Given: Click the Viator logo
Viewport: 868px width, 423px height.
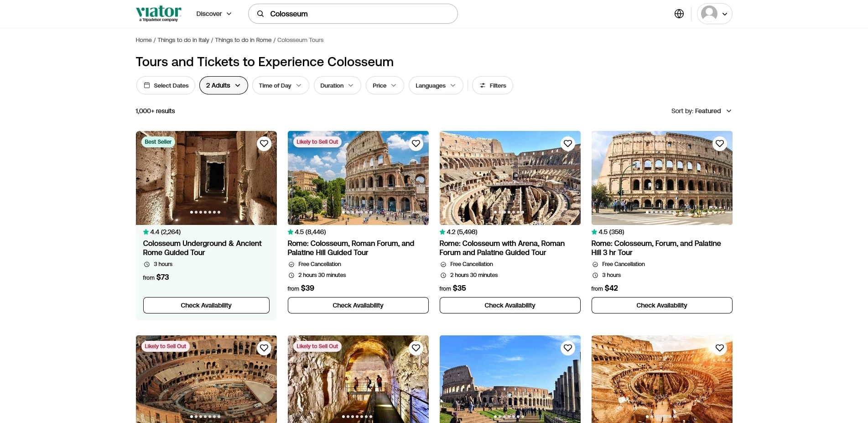Looking at the screenshot, I should point(158,13).
